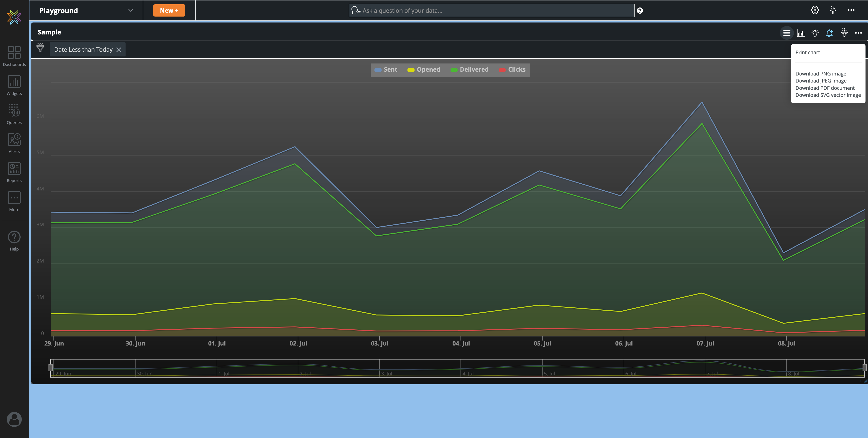Click the add alert bell icon
The width and height of the screenshot is (868, 438).
point(829,33)
